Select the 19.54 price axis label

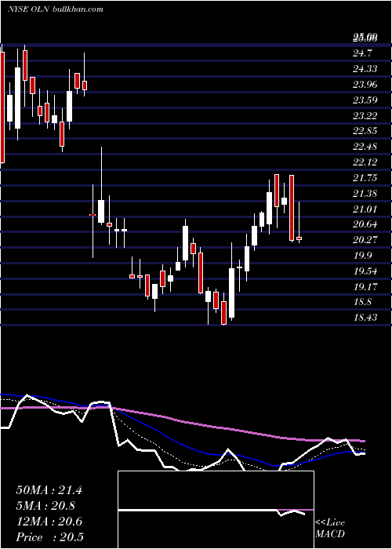(365, 271)
